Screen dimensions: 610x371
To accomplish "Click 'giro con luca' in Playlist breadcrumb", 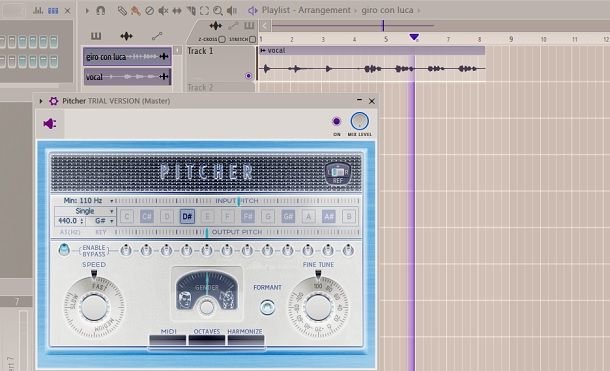I will click(x=387, y=10).
